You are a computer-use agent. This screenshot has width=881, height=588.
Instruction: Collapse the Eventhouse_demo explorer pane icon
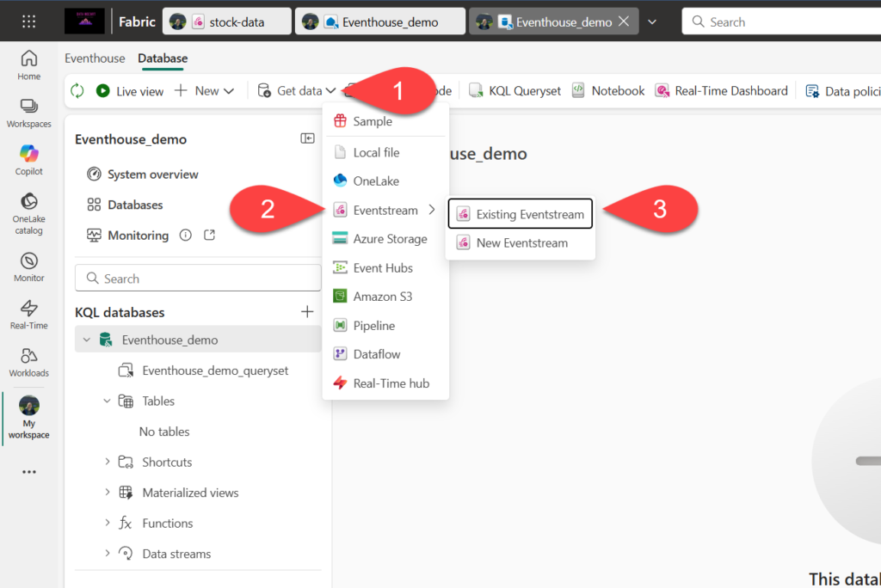coord(307,138)
